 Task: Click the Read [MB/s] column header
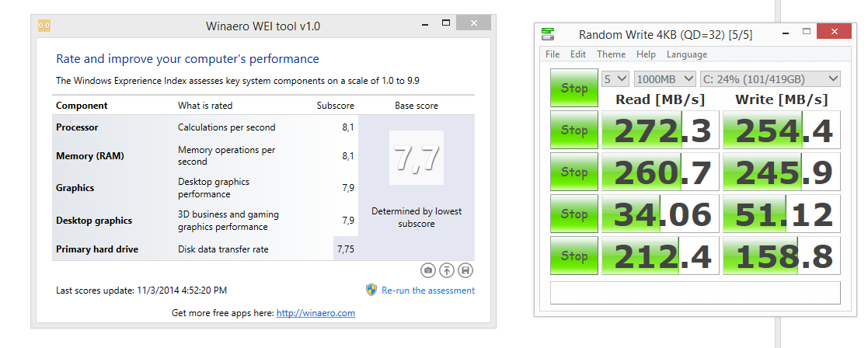tap(661, 99)
